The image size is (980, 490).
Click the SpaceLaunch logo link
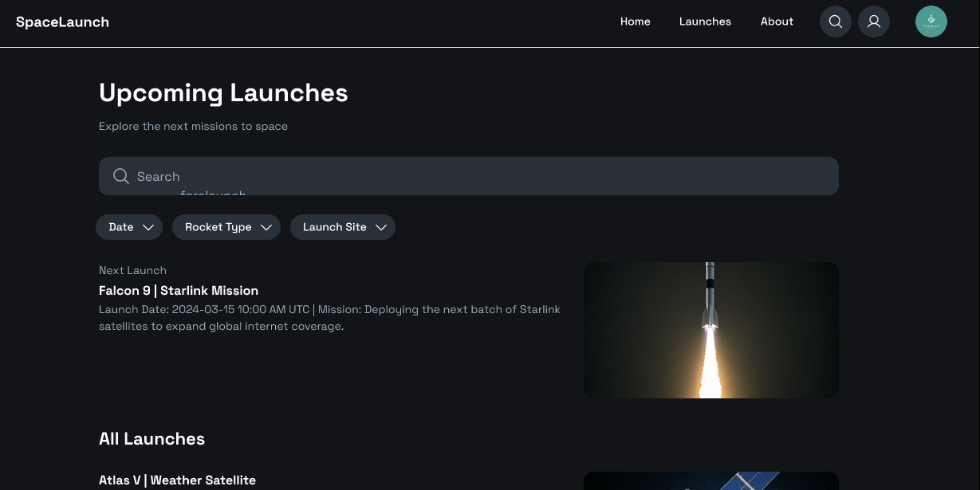[62, 22]
